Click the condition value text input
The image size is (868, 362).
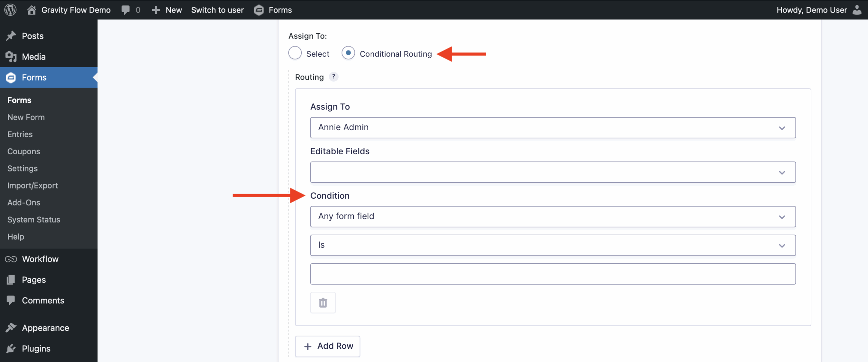click(553, 274)
